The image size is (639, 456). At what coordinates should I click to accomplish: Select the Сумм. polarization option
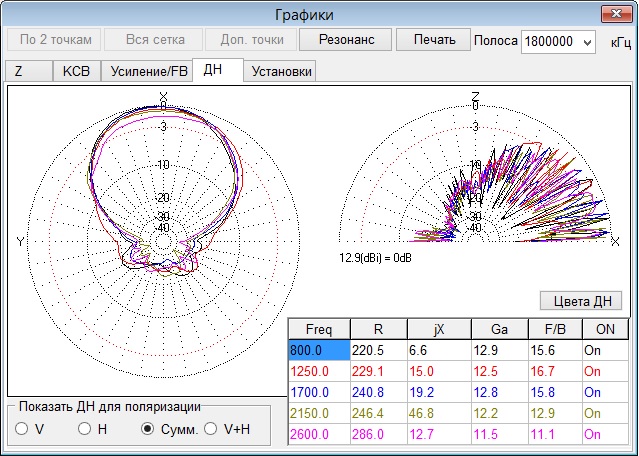coord(149,429)
